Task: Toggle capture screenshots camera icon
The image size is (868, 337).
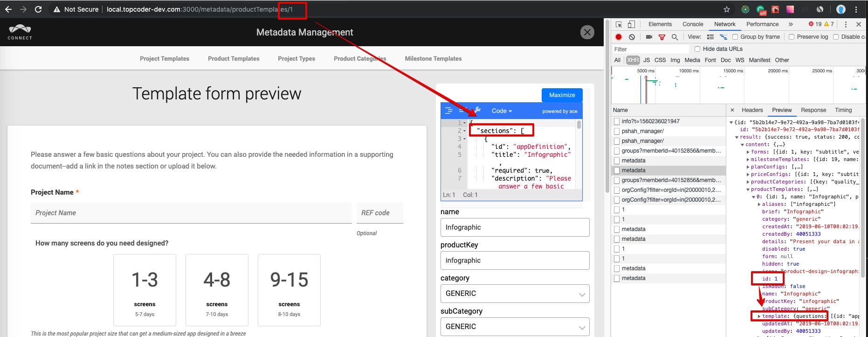Action: (x=649, y=37)
